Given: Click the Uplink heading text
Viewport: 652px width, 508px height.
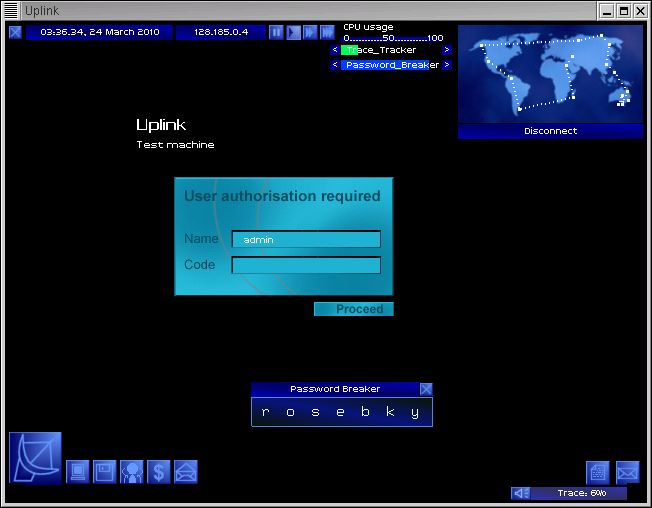Looking at the screenshot, I should pyautogui.click(x=161, y=125).
